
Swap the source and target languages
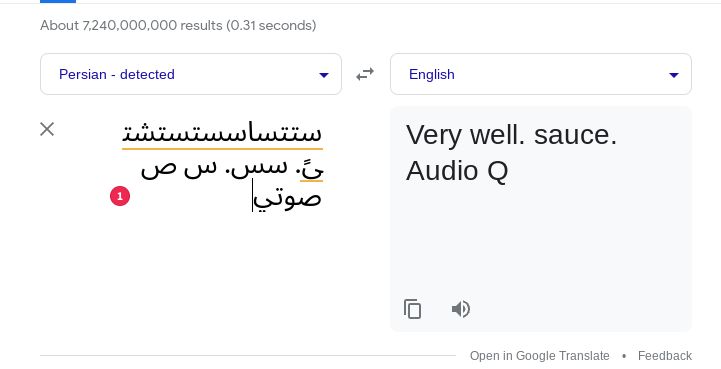point(365,74)
